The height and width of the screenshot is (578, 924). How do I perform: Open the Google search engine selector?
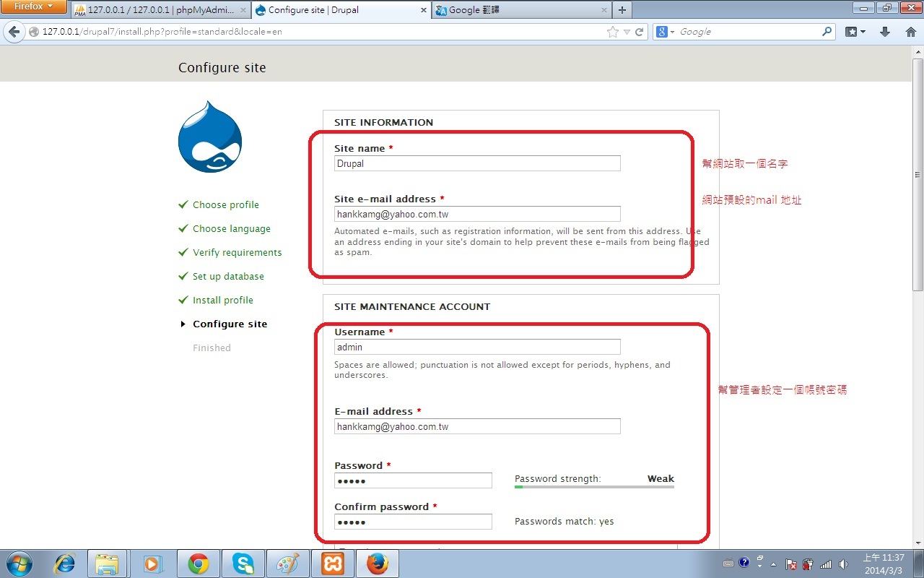point(666,32)
